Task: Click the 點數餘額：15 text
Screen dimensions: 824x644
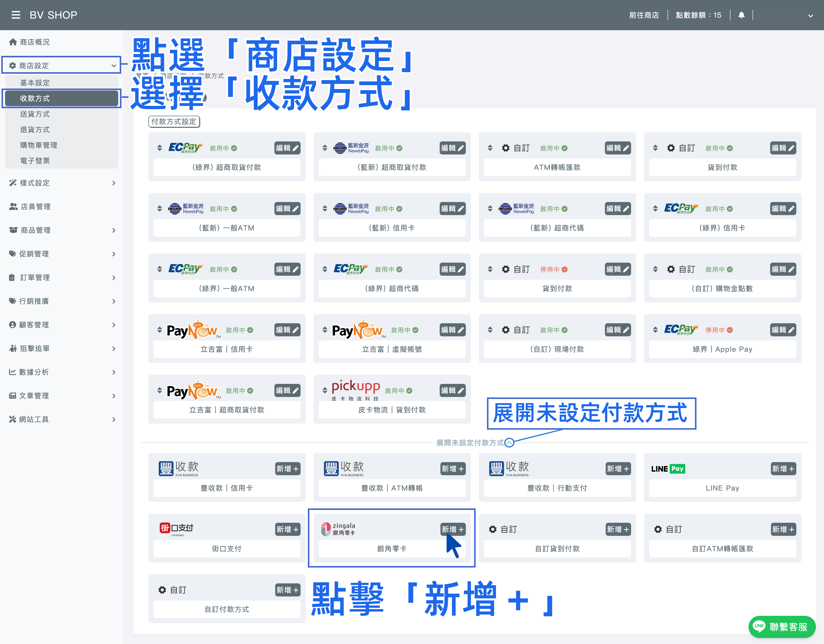Action: 698,15
